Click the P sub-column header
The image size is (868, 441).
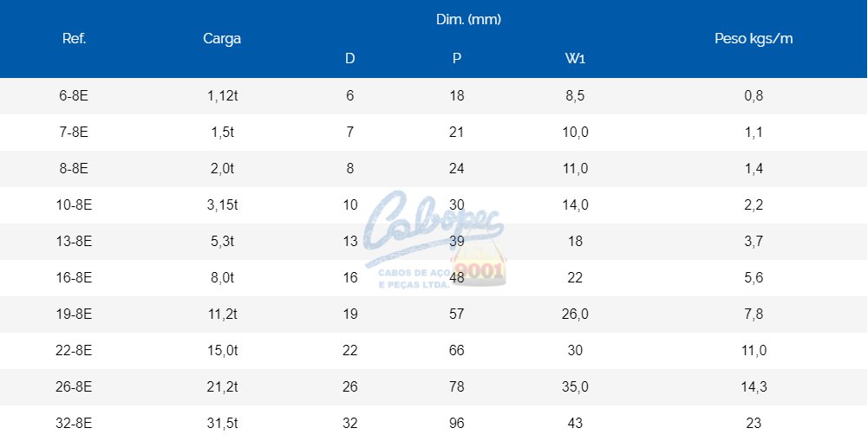(x=457, y=59)
